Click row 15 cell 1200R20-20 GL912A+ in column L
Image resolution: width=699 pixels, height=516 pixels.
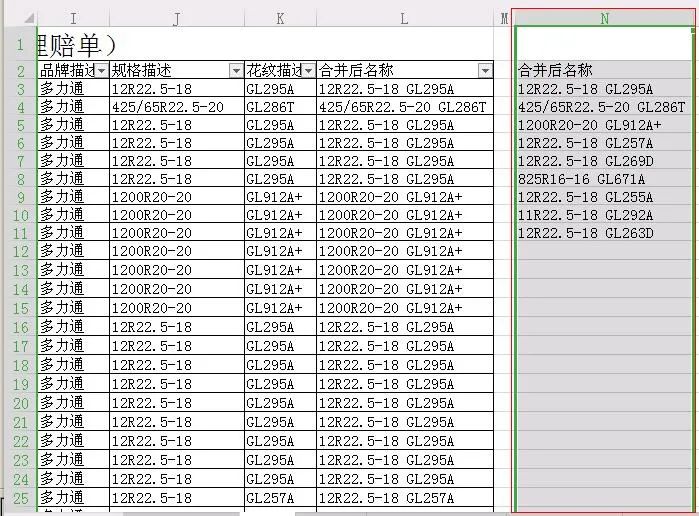[x=405, y=308]
